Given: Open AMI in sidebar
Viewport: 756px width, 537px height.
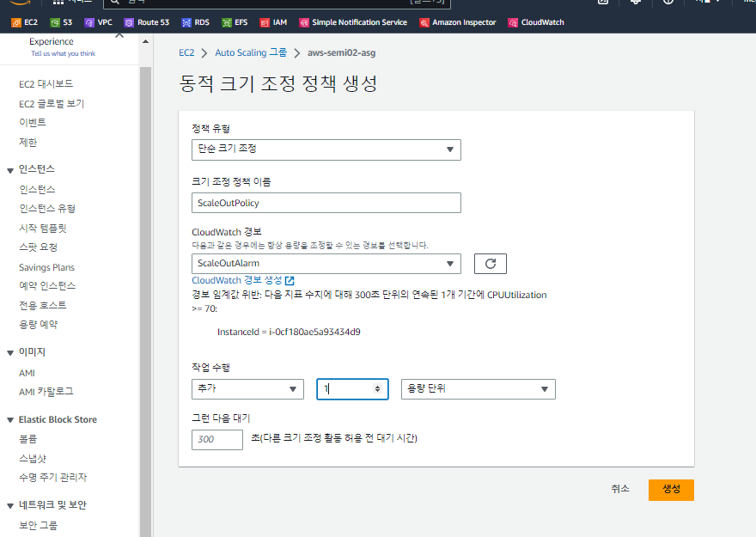Looking at the screenshot, I should tap(27, 373).
